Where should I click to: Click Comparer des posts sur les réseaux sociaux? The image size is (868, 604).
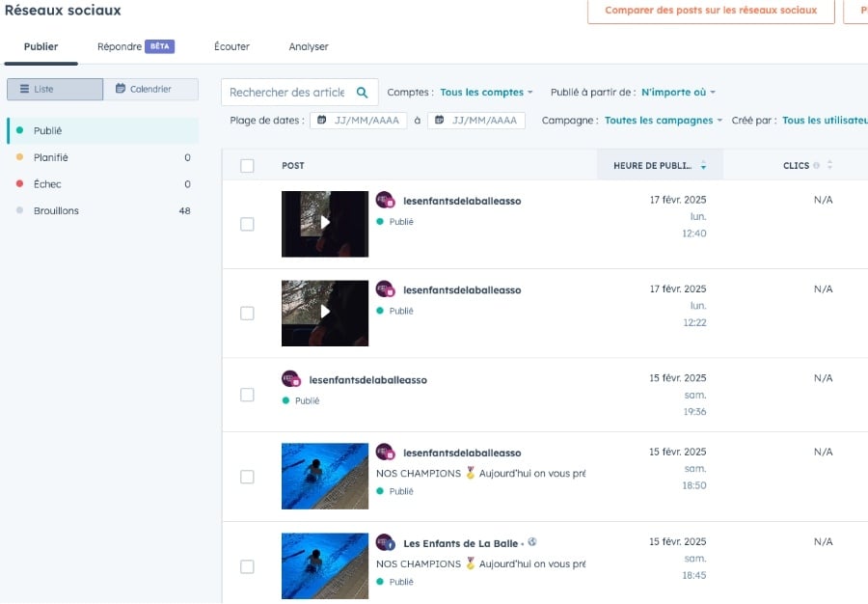[711, 10]
